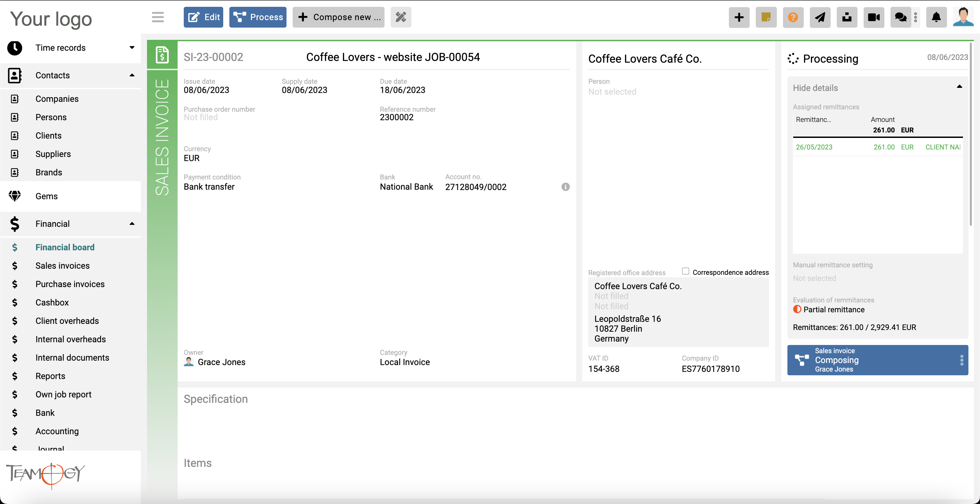Click the Financial dollar icon

point(15,224)
